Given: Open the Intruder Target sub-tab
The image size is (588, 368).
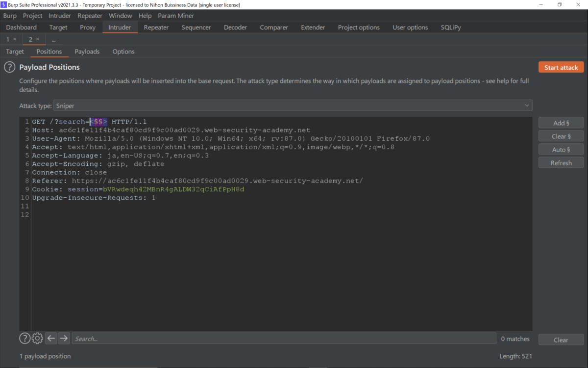Looking at the screenshot, I should pos(15,52).
